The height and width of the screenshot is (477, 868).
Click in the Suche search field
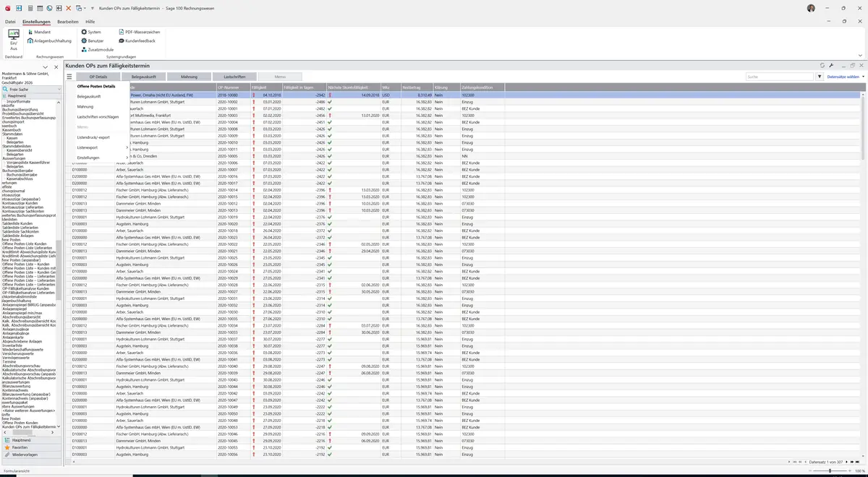pyautogui.click(x=780, y=77)
